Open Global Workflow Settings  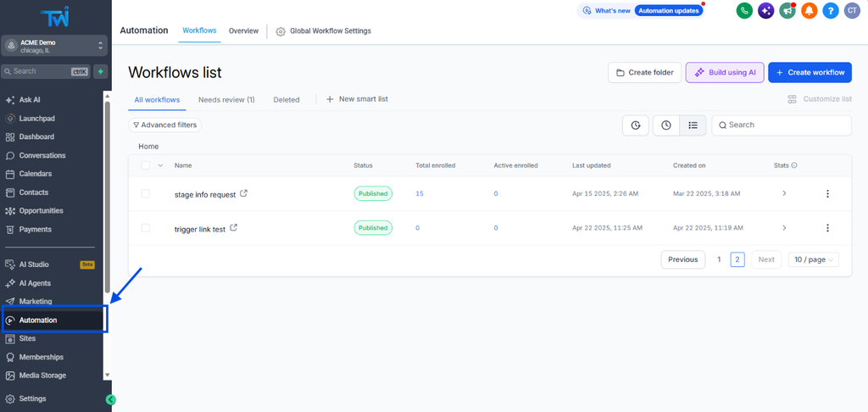[324, 31]
